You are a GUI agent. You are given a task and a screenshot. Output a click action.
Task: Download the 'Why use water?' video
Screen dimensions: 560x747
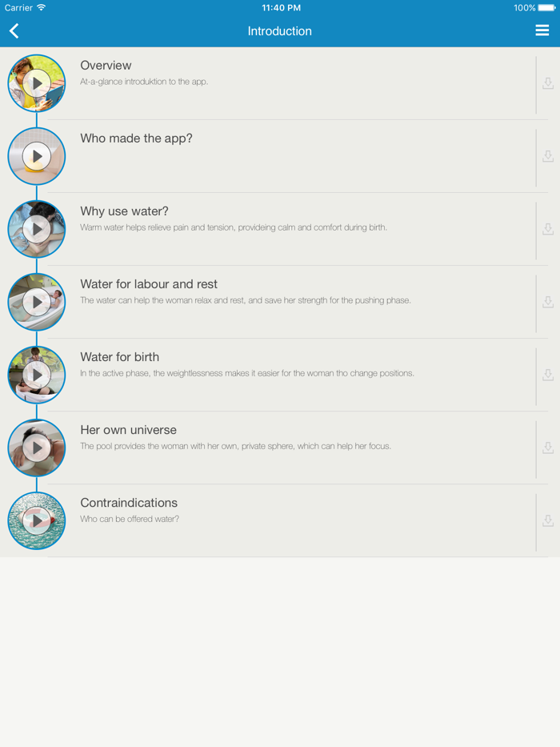pos(548,229)
